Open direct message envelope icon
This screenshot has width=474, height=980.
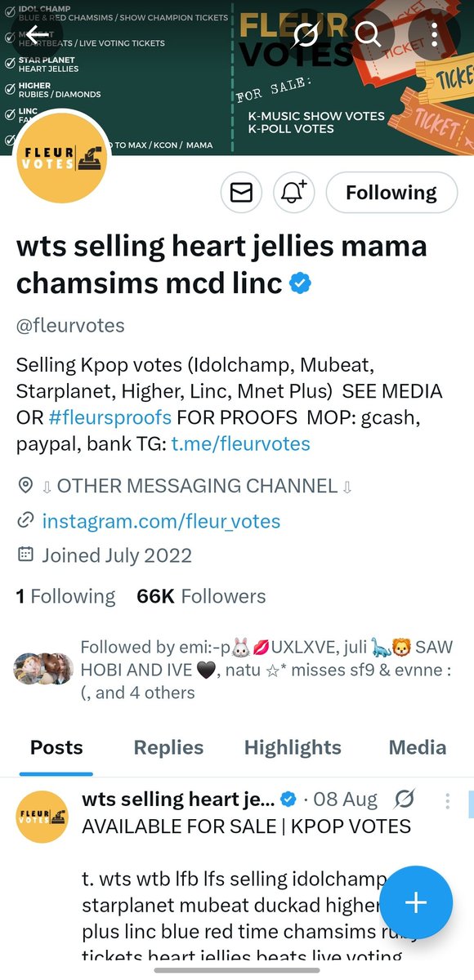click(241, 193)
